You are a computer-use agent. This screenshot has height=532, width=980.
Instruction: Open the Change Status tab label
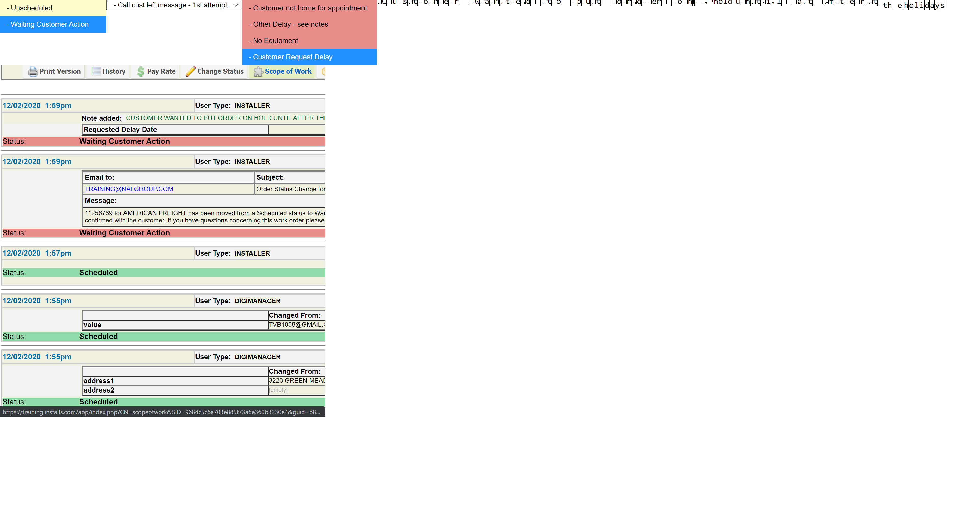(x=220, y=71)
